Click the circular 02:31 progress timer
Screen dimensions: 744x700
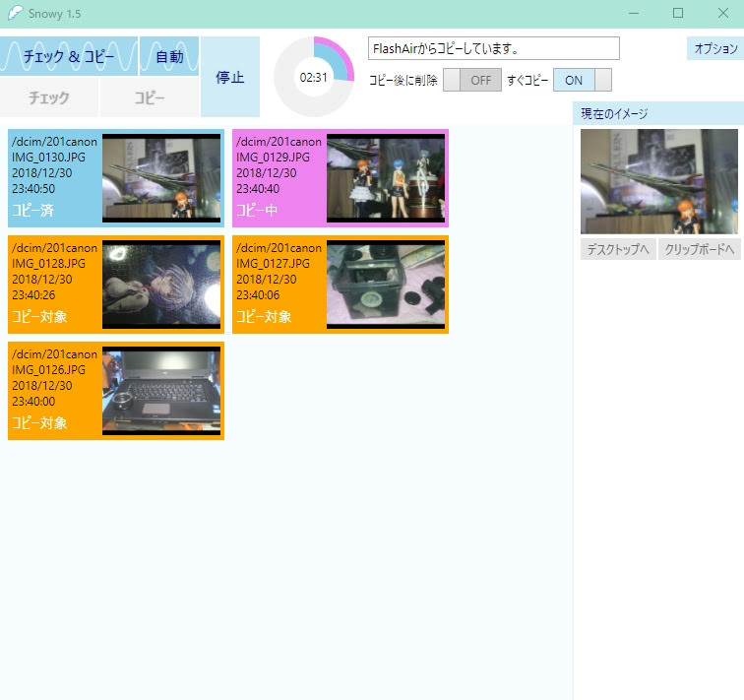[313, 77]
